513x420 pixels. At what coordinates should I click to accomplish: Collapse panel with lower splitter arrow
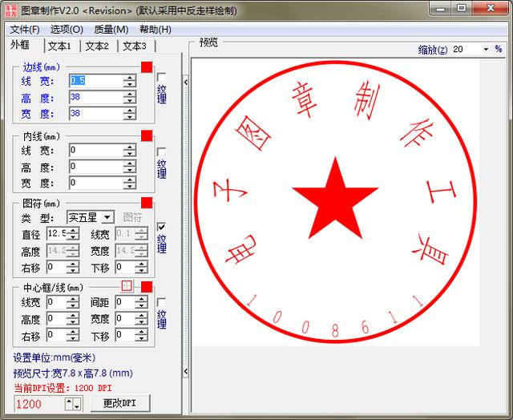(x=185, y=372)
